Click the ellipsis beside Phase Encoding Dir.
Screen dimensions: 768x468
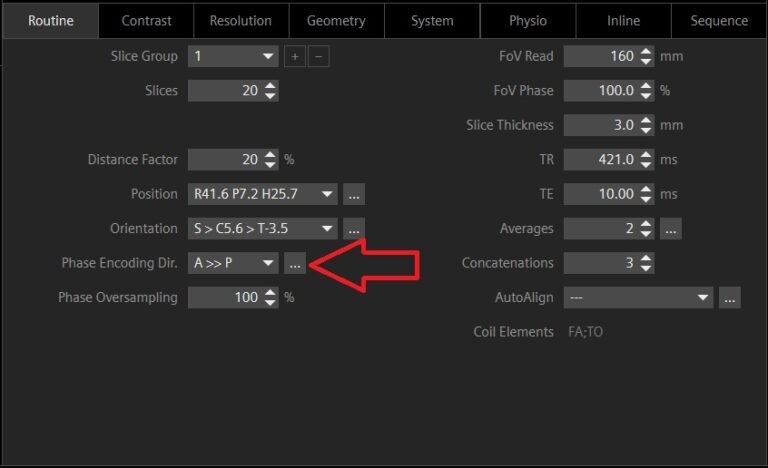294,263
